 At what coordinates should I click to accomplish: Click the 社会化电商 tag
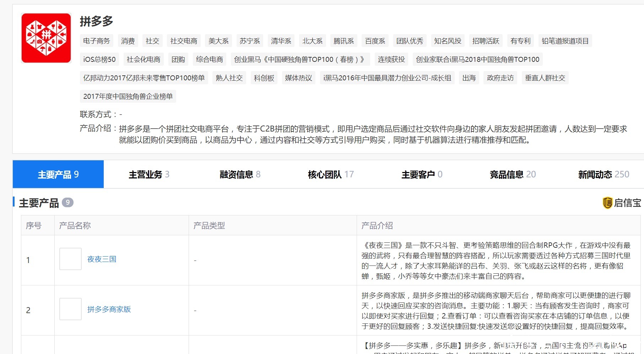tap(144, 59)
